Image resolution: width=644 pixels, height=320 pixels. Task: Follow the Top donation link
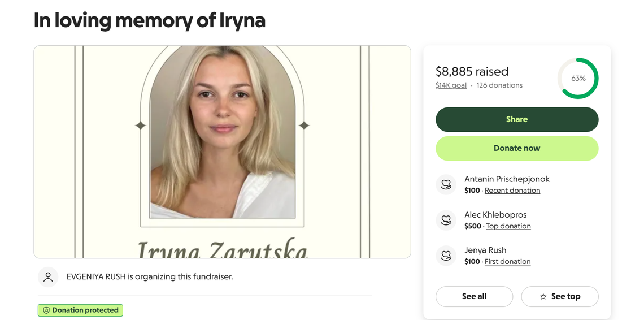[508, 226]
